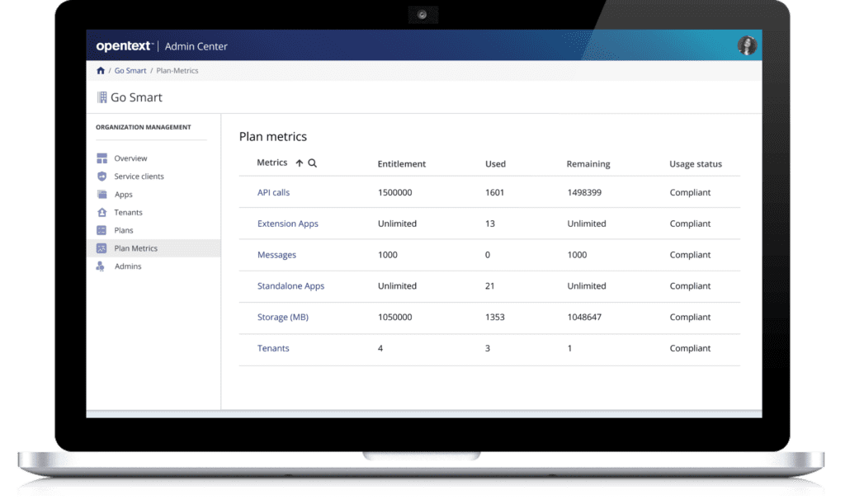
Task: Click the Apps sidebar icon
Action: pos(101,195)
